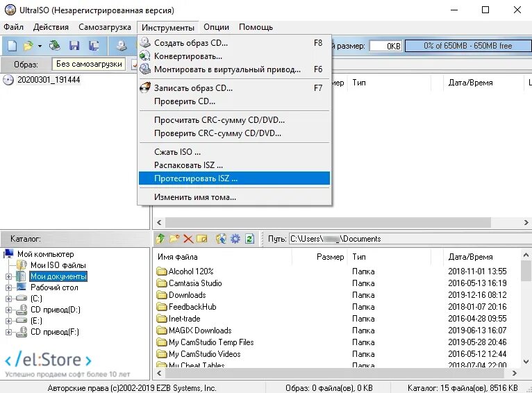Select My CamStudio Videos folder
This screenshot has height=393, width=532.
click(x=205, y=354)
